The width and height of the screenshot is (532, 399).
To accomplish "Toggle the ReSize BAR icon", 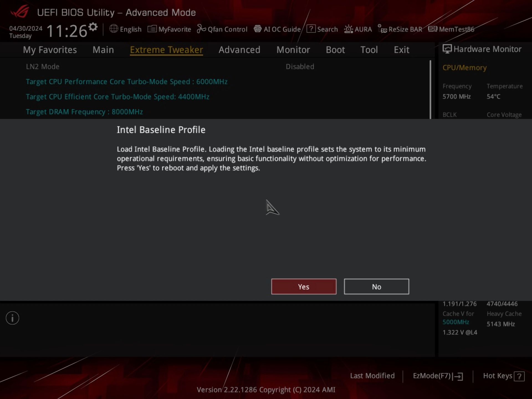I will tap(382, 29).
